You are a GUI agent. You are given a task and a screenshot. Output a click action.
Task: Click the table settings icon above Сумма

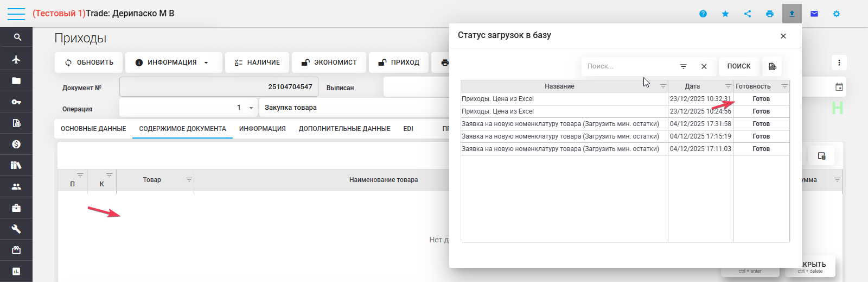822,156
